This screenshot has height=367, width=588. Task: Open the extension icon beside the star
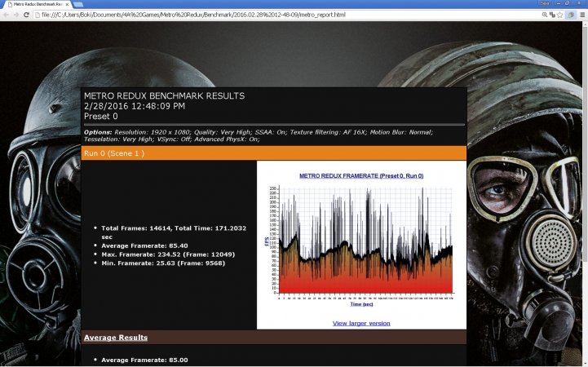click(x=571, y=15)
